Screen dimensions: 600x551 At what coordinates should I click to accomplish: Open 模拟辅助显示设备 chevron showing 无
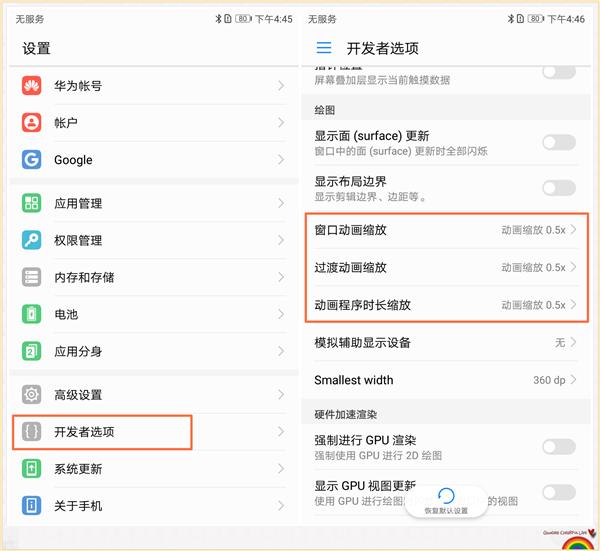coord(573,342)
